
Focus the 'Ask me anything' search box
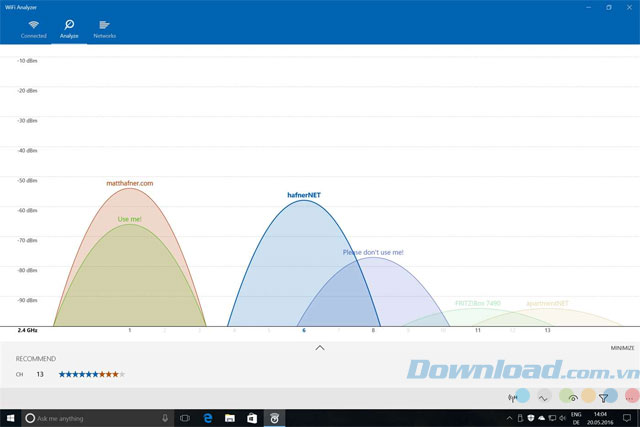coord(98,418)
